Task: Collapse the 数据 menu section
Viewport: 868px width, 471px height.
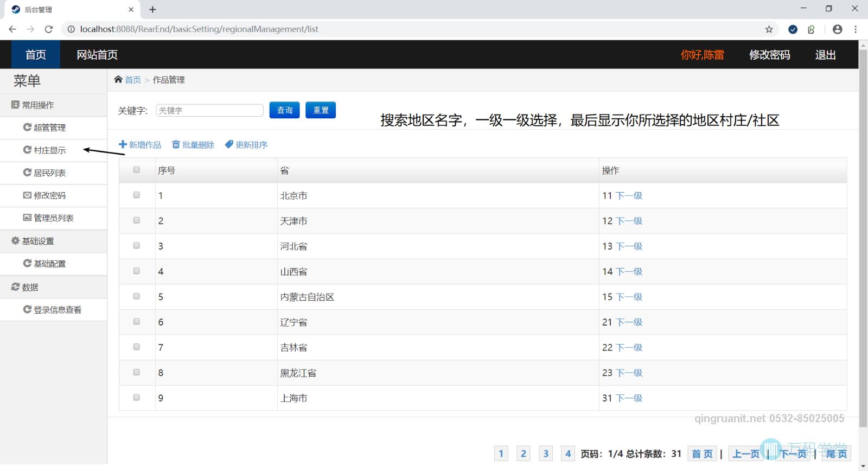Action: 53,287
